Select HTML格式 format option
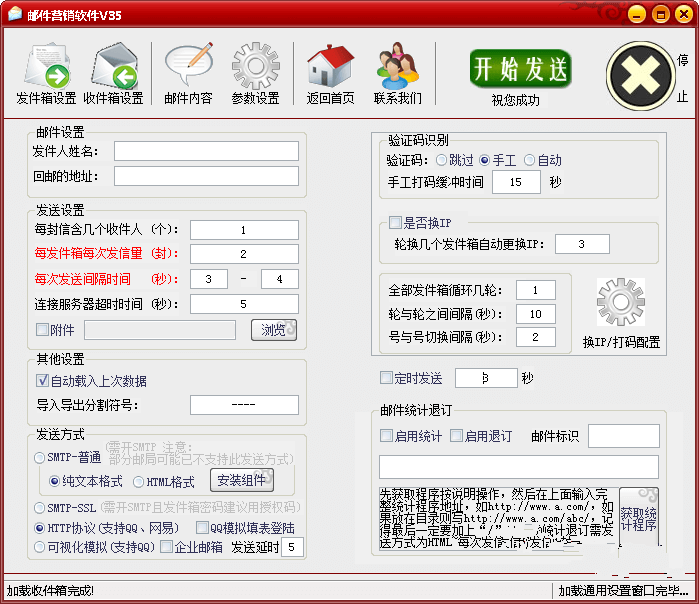699x604 pixels. coord(164,481)
